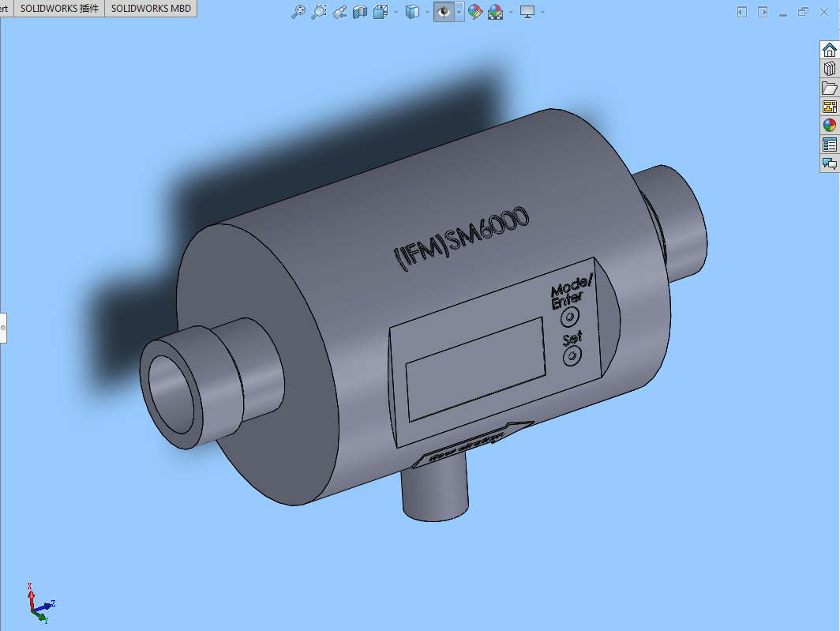Screen dimensions: 840x631
Task: Restore down the document window
Action: click(x=803, y=12)
